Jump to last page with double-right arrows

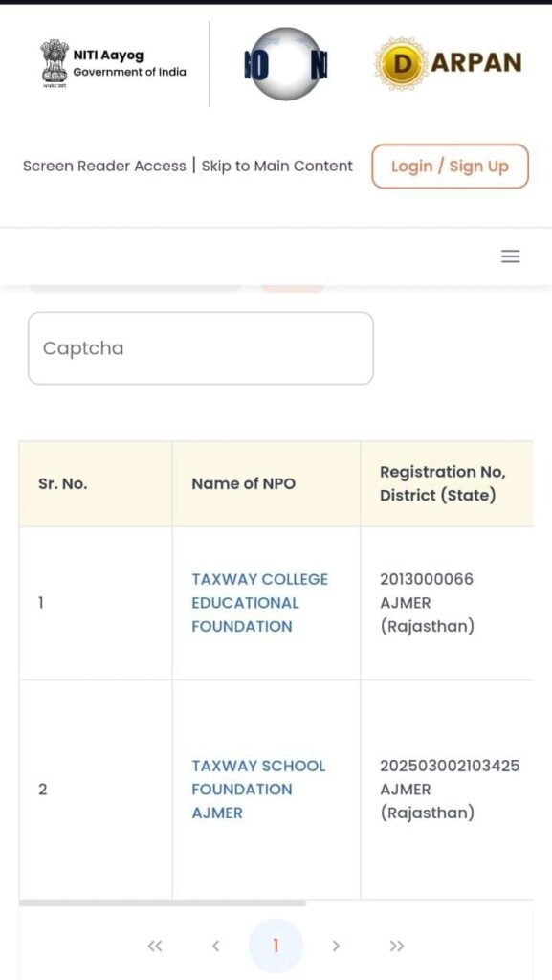point(396,947)
